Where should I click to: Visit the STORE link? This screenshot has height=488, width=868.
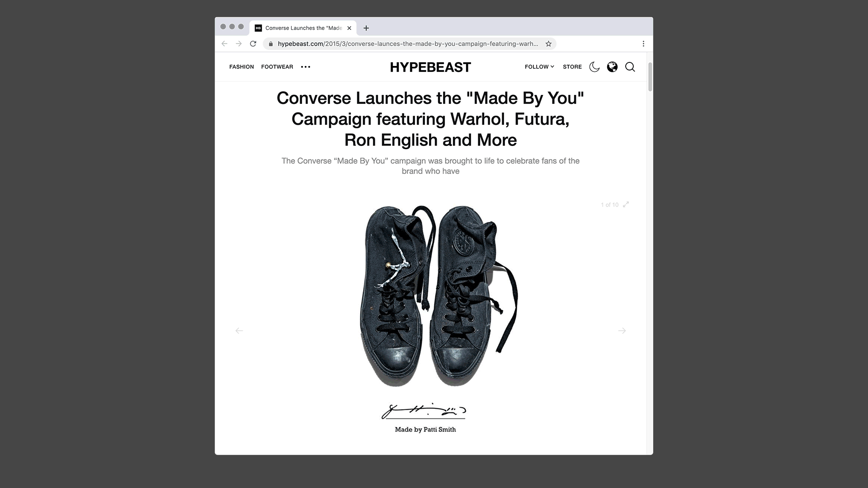pos(572,67)
